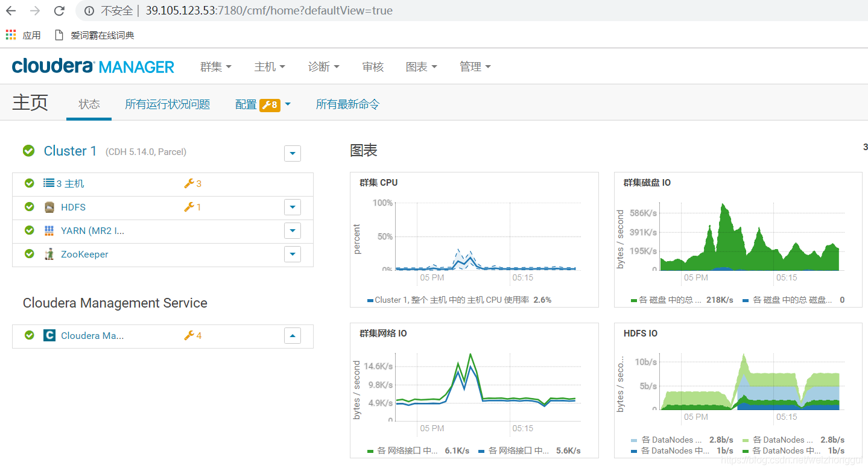Open the apps grid icon in the bookmarks bar
Viewport: 868px width, 471px height.
click(x=11, y=35)
